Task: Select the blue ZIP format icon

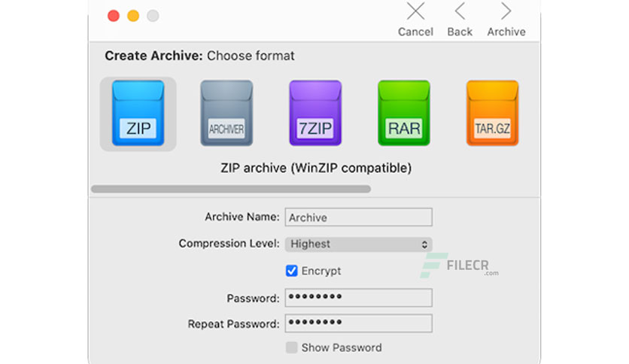Action: pyautogui.click(x=138, y=114)
